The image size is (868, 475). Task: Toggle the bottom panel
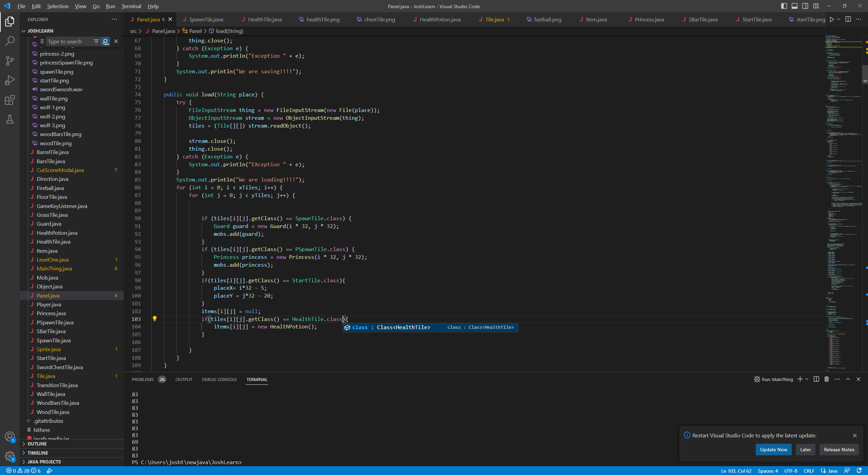click(794, 6)
